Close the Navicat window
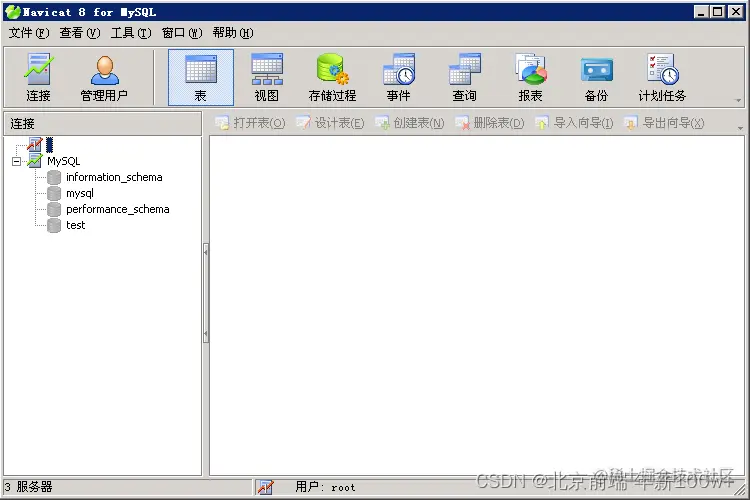This screenshot has height=500, width=750. [x=736, y=12]
